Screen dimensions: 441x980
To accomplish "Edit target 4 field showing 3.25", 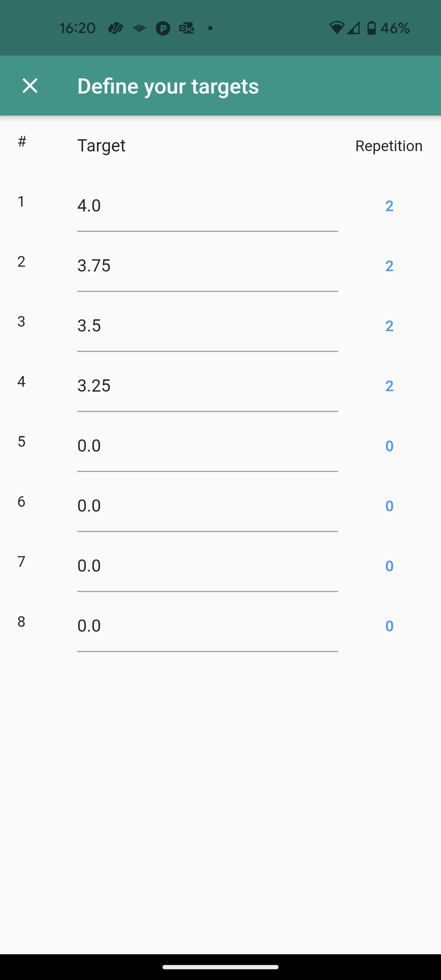I will tap(207, 386).
